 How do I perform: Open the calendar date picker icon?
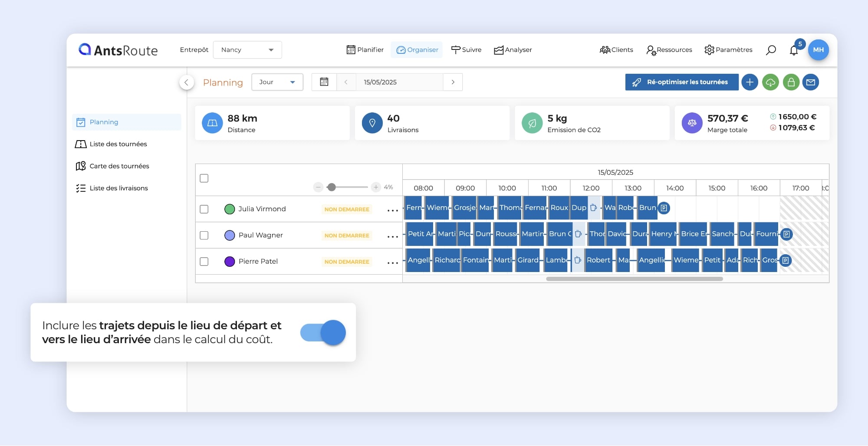point(324,82)
